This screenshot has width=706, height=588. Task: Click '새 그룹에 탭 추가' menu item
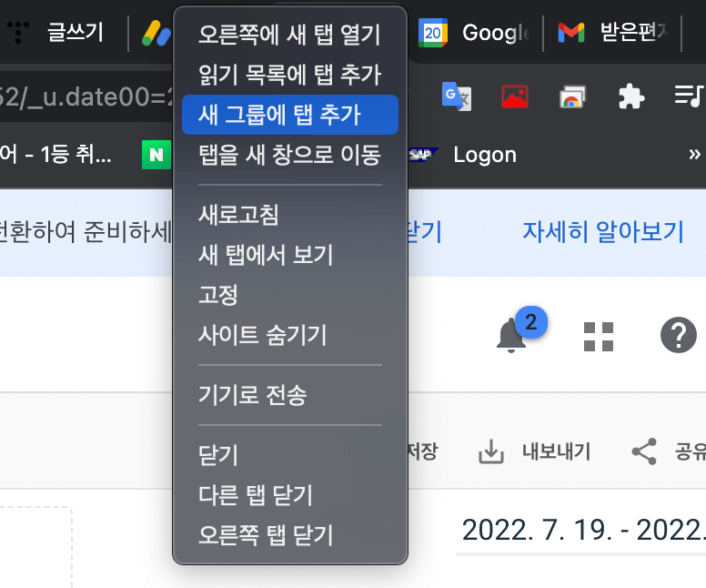(x=290, y=115)
